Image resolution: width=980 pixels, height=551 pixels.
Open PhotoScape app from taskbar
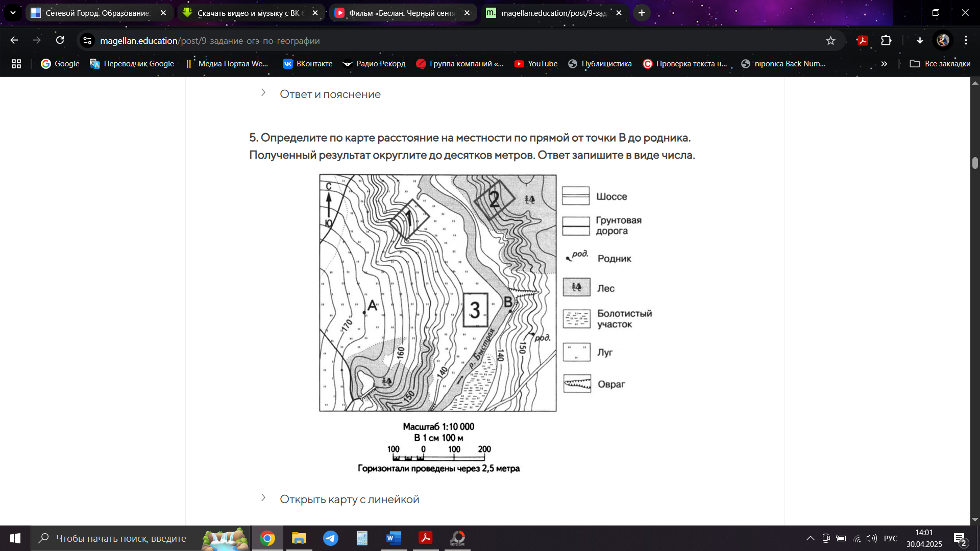coord(457,538)
